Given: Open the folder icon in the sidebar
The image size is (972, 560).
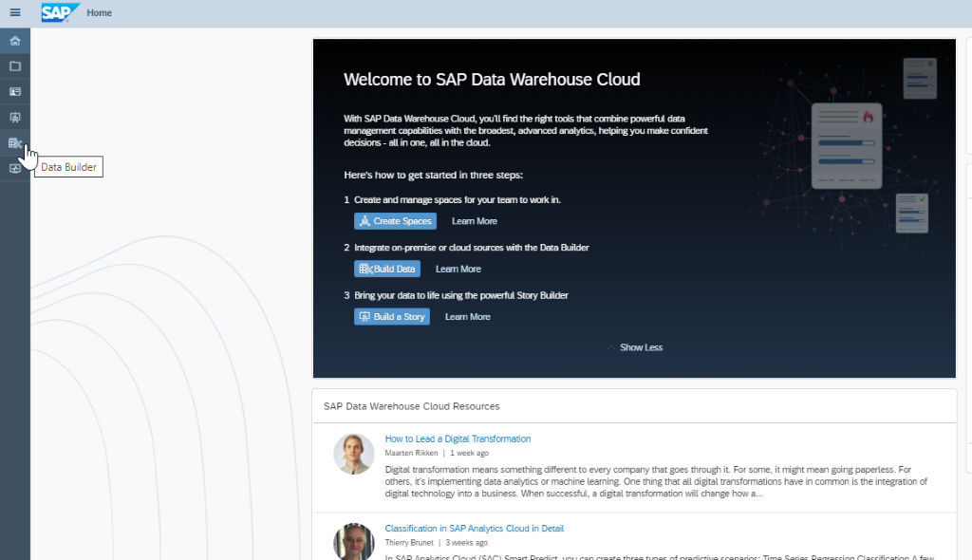Looking at the screenshot, I should (x=15, y=66).
